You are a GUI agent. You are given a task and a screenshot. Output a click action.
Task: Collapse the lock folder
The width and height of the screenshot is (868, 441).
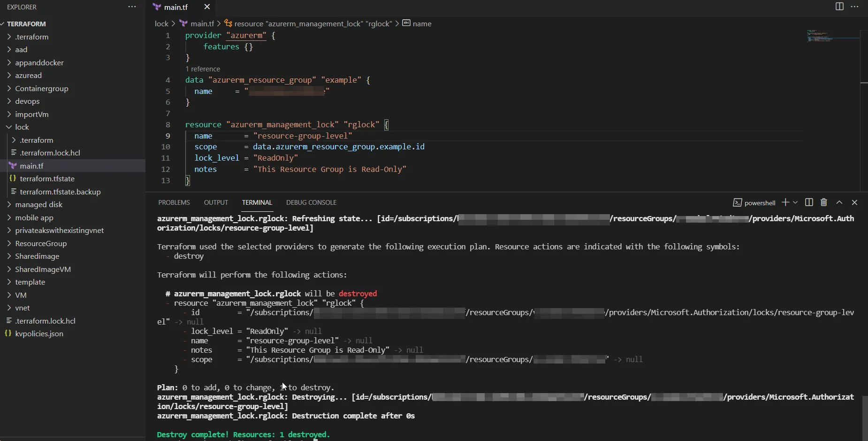point(22,127)
